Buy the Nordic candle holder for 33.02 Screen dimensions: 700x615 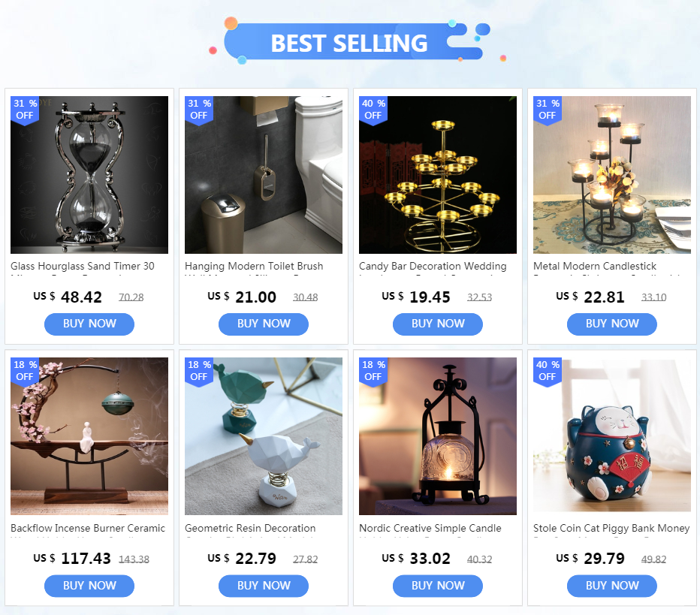pos(437,586)
